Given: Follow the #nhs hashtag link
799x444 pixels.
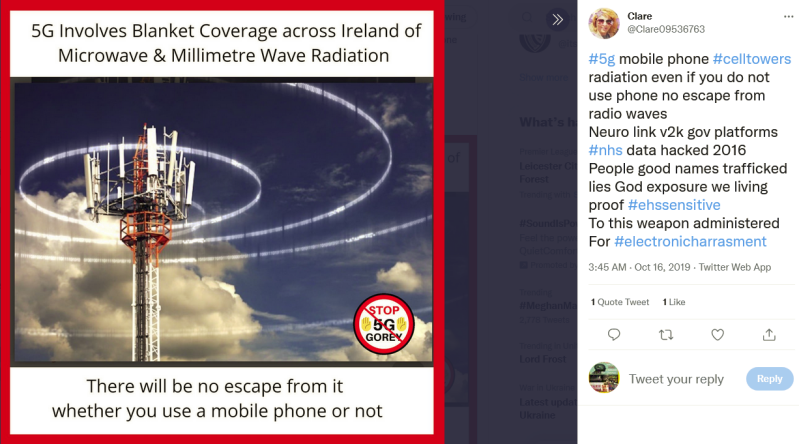Looking at the screenshot, I should click(x=605, y=150).
